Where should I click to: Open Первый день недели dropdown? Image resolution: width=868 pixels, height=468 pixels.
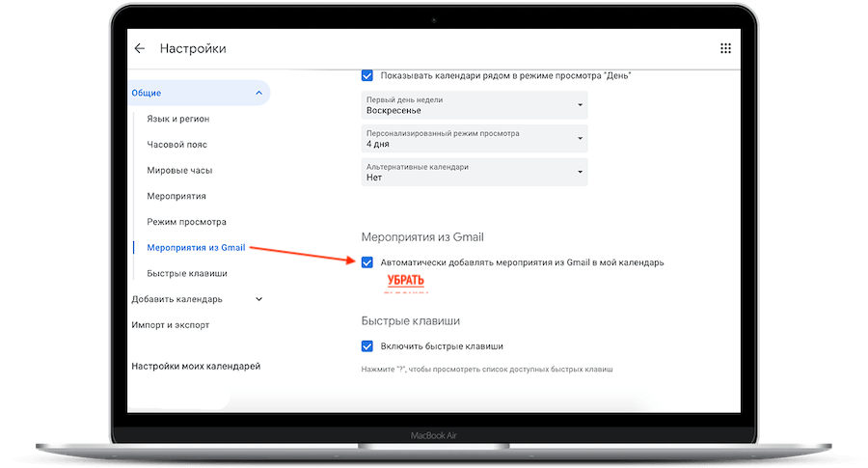point(475,105)
